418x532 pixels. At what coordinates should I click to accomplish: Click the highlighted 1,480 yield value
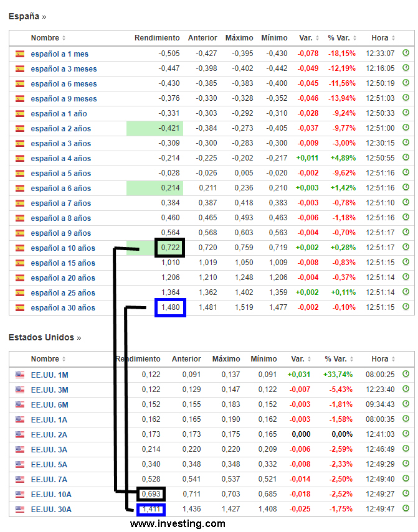[x=170, y=307]
